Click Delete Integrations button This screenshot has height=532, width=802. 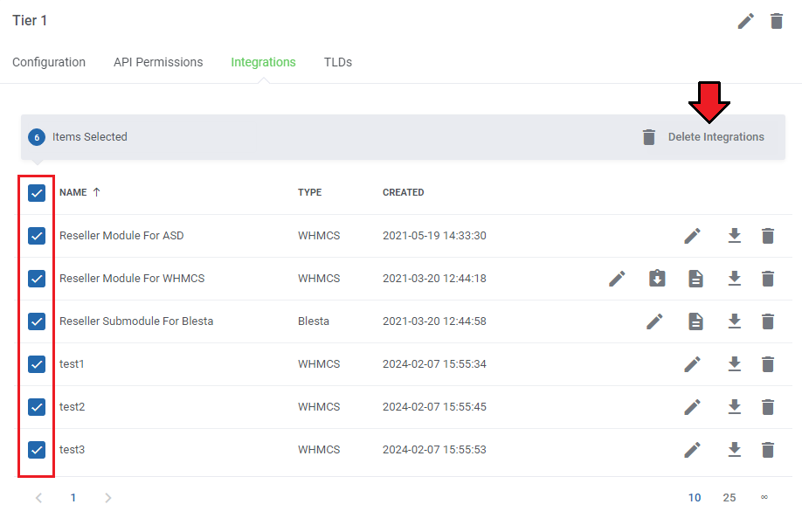click(716, 137)
